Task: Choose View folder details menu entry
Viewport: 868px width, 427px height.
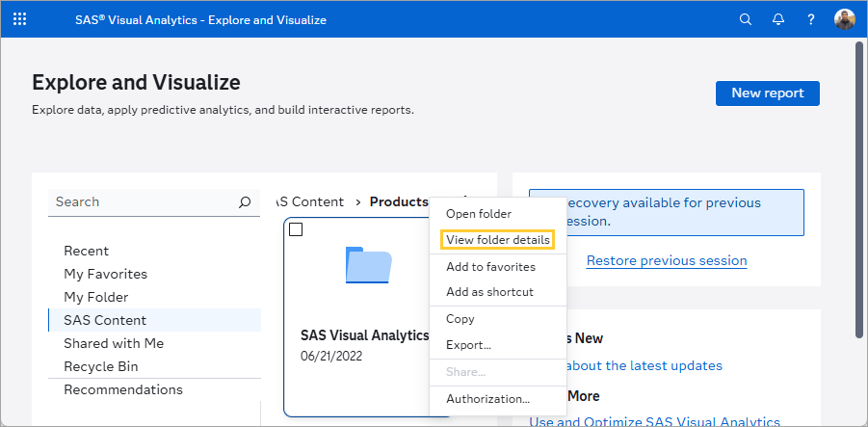Action: 498,240
